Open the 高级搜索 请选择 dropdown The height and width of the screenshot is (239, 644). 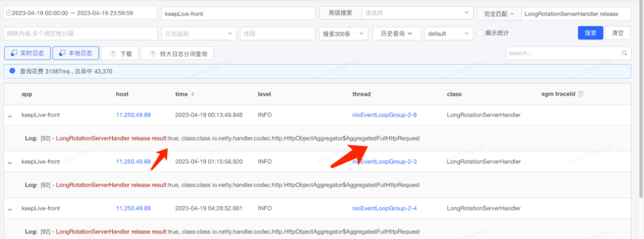(x=417, y=13)
